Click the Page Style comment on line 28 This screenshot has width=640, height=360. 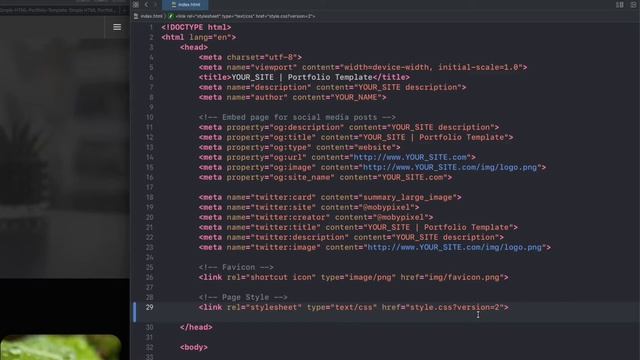coord(243,297)
